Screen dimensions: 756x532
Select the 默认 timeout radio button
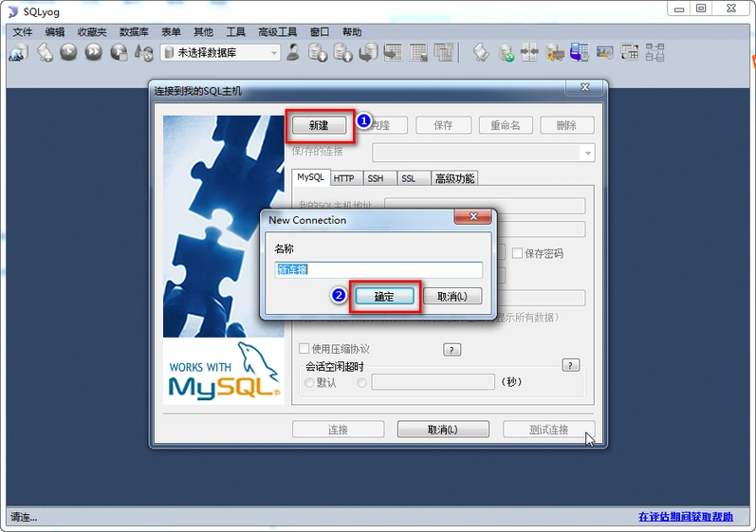(309, 382)
